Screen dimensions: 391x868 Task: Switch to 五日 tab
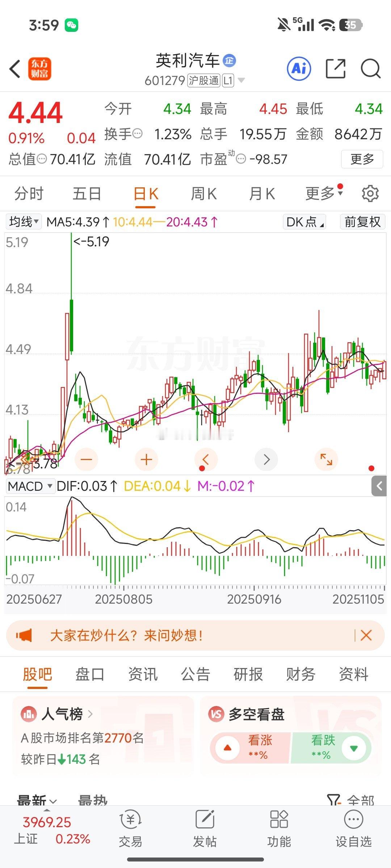click(x=87, y=194)
